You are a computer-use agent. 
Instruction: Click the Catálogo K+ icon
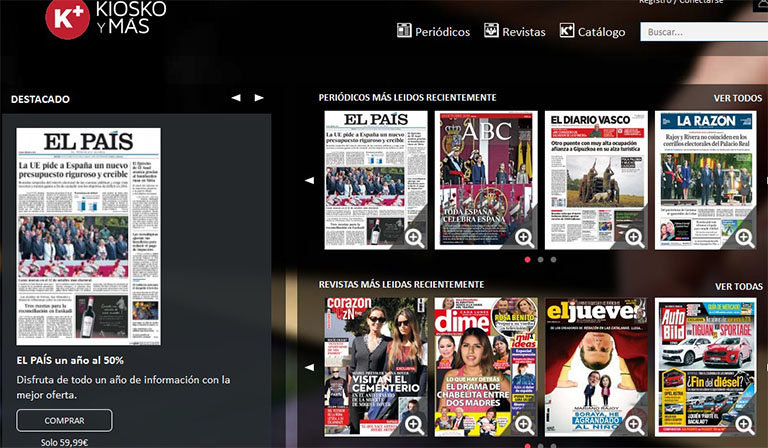[567, 30]
